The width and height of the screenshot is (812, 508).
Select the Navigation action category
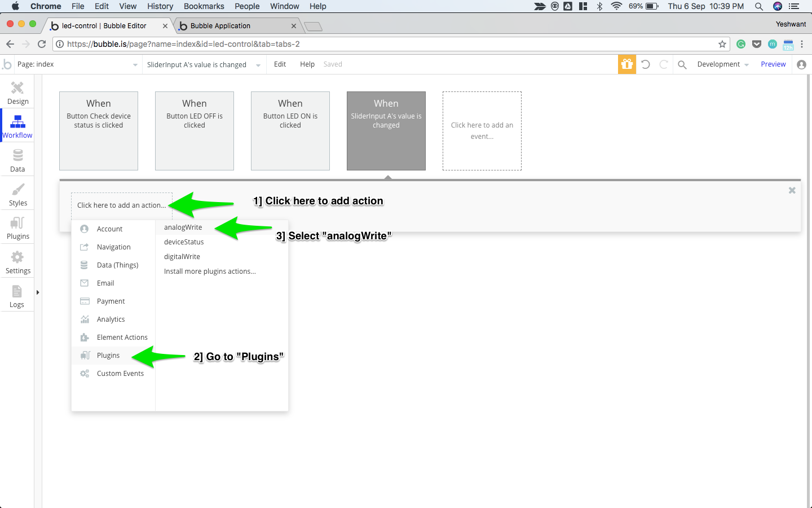click(x=113, y=247)
